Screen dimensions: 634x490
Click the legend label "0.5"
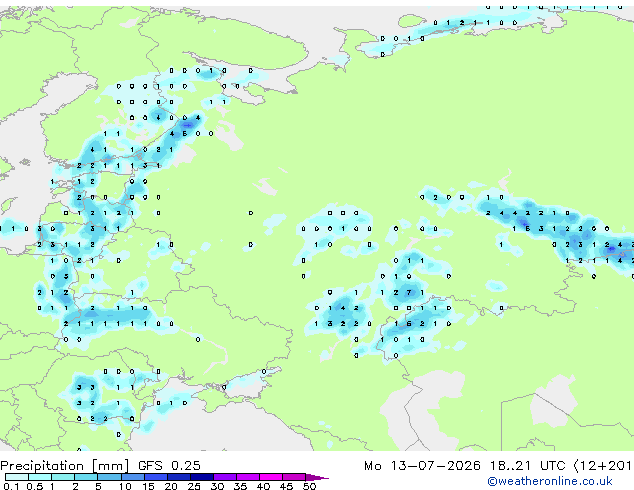coord(35,486)
